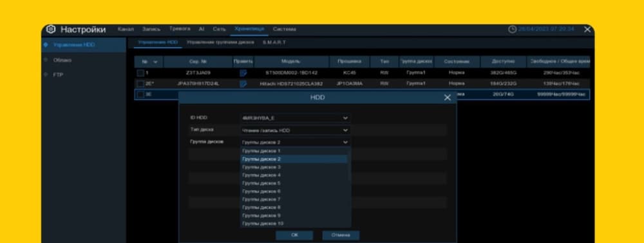644x243 pixels.
Task: Choose Группы дисков 3 from list
Action: 294,168
